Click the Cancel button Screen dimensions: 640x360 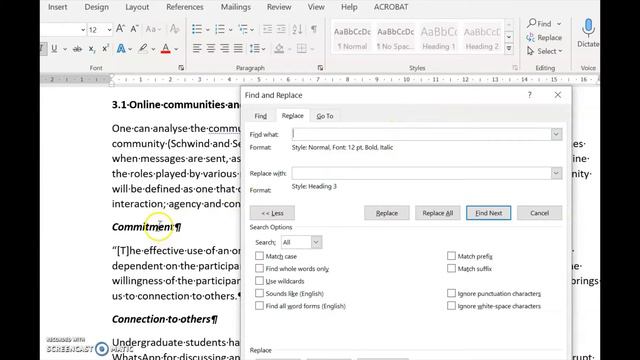(540, 213)
